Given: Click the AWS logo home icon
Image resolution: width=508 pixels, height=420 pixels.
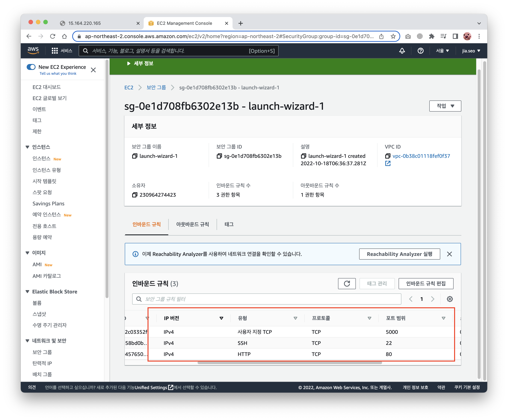Looking at the screenshot, I should click(33, 50).
